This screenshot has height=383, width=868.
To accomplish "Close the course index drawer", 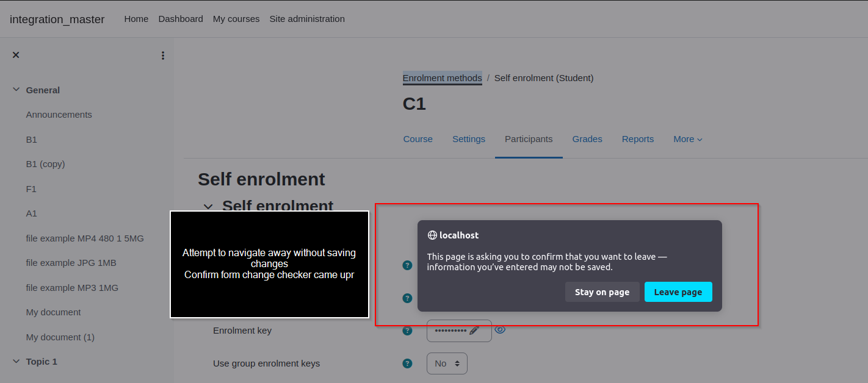I will pos(16,55).
